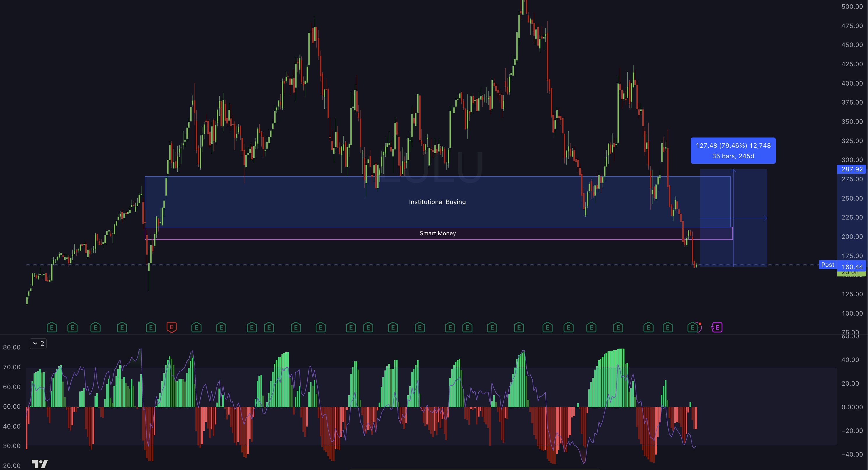
Task: Click the upward arrow of price range tool
Action: (x=733, y=171)
